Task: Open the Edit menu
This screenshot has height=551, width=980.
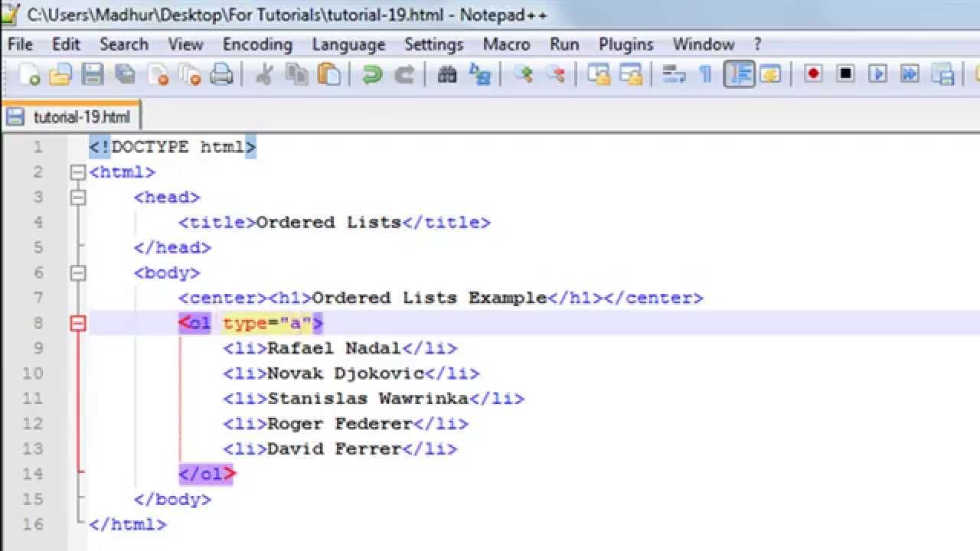Action: [66, 44]
